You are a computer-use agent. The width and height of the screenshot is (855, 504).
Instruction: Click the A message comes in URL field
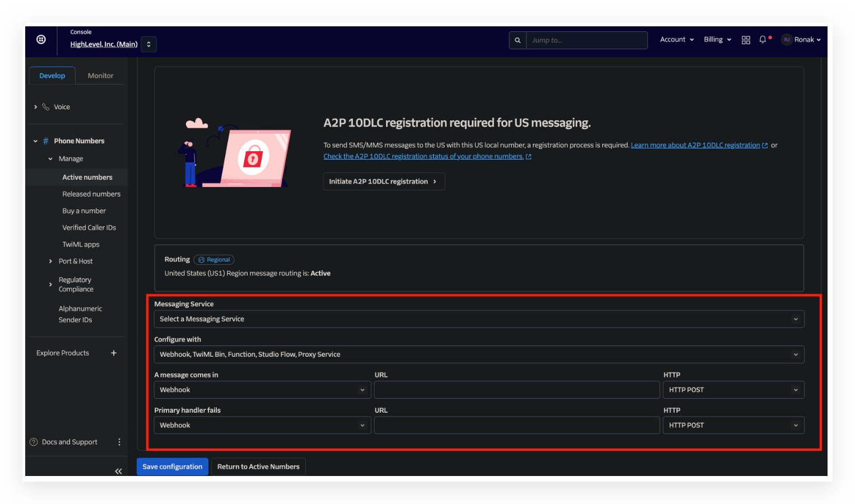pos(517,390)
